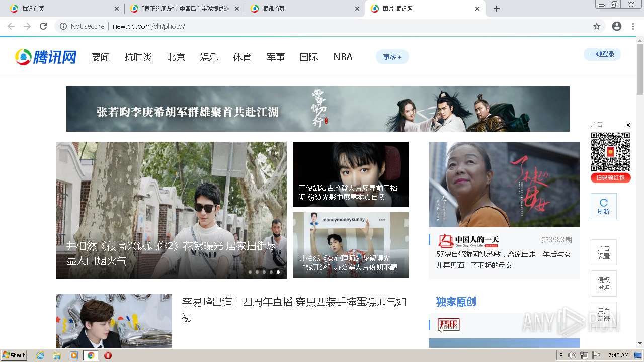Close the first 腾讯首页 tab
The width and height of the screenshot is (644, 362).
pos(117,9)
